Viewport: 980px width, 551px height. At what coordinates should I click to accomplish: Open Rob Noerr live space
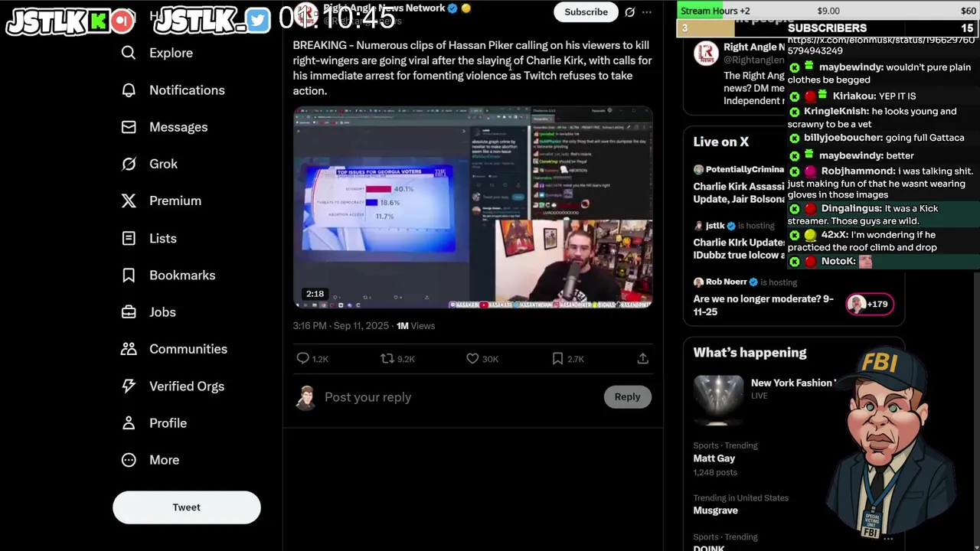pos(763,305)
